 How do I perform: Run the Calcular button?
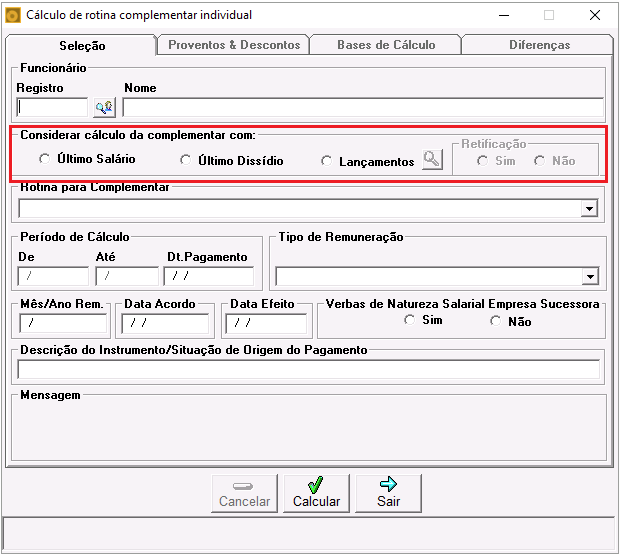pos(316,494)
